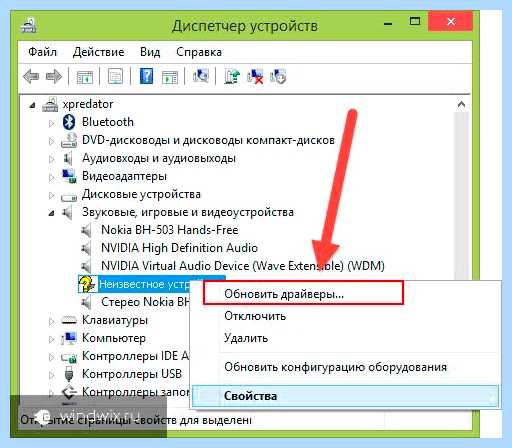
Task: Click the vertical scrollbar track
Action: [x=461, y=195]
